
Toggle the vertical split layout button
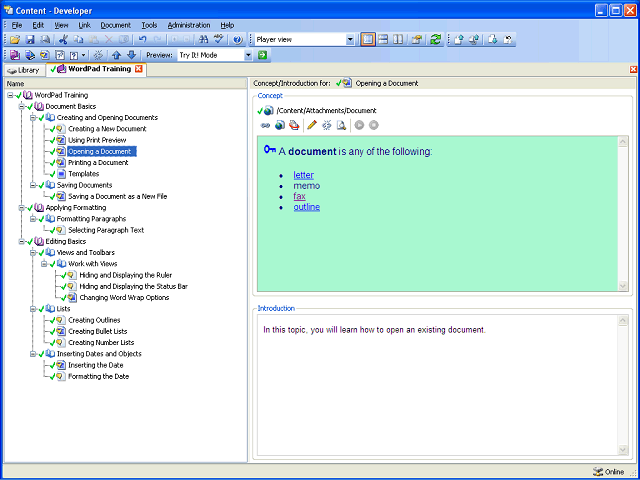pyautogui.click(x=398, y=40)
